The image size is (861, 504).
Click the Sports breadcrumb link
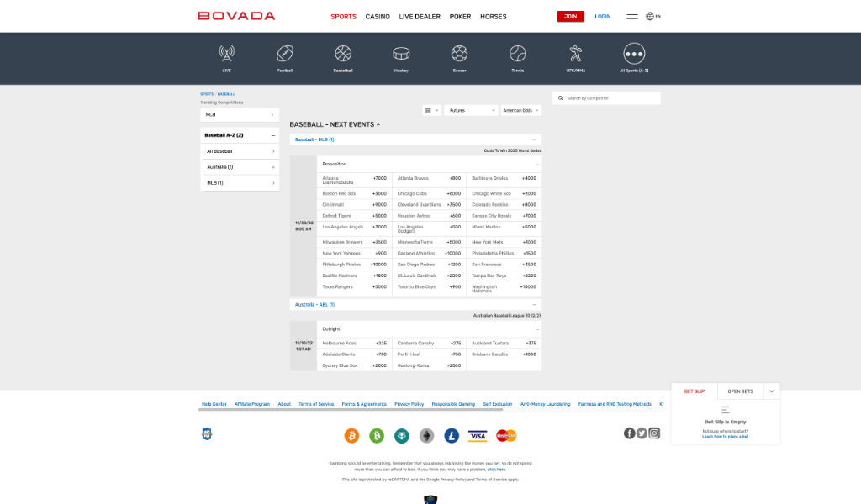click(207, 94)
